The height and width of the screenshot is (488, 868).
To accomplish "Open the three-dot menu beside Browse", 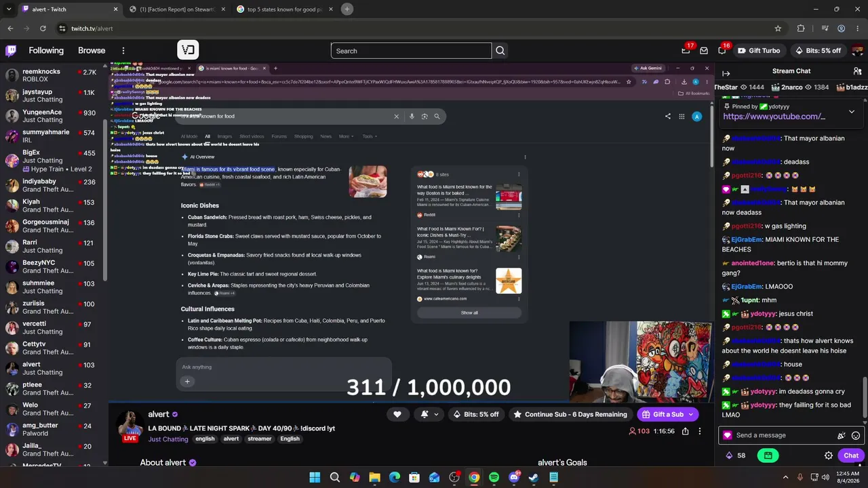I will (123, 50).
